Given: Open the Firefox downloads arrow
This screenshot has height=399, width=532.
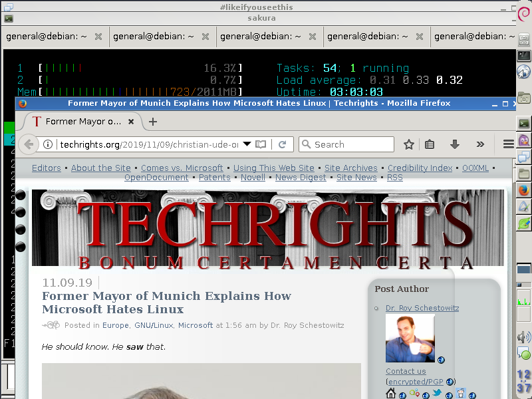Looking at the screenshot, I should pyautogui.click(x=455, y=144).
